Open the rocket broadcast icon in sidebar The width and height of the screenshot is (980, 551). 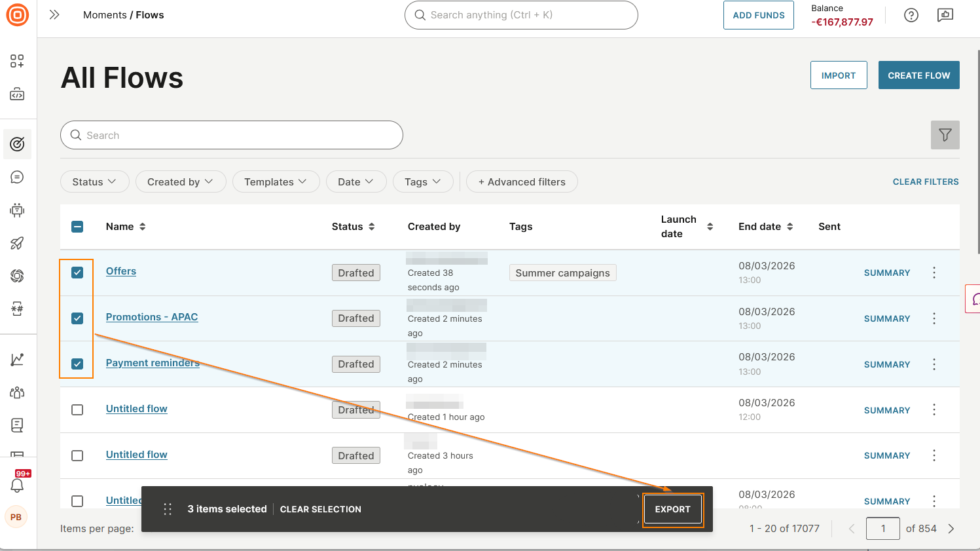click(17, 243)
